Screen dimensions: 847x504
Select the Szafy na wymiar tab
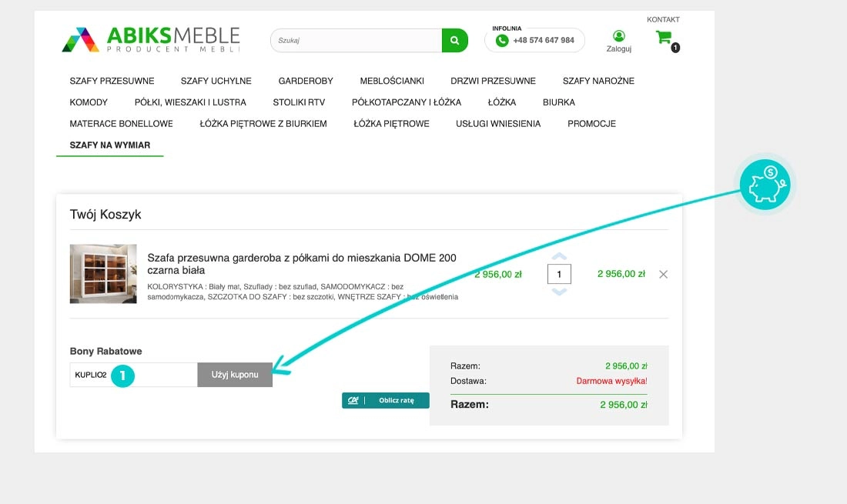pyautogui.click(x=109, y=145)
